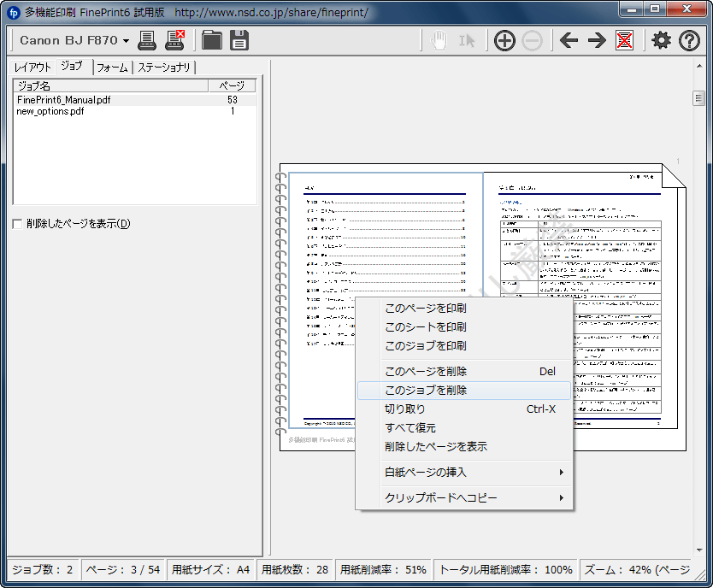Expand the 白紙ページの挿入 submenu

click(464, 472)
